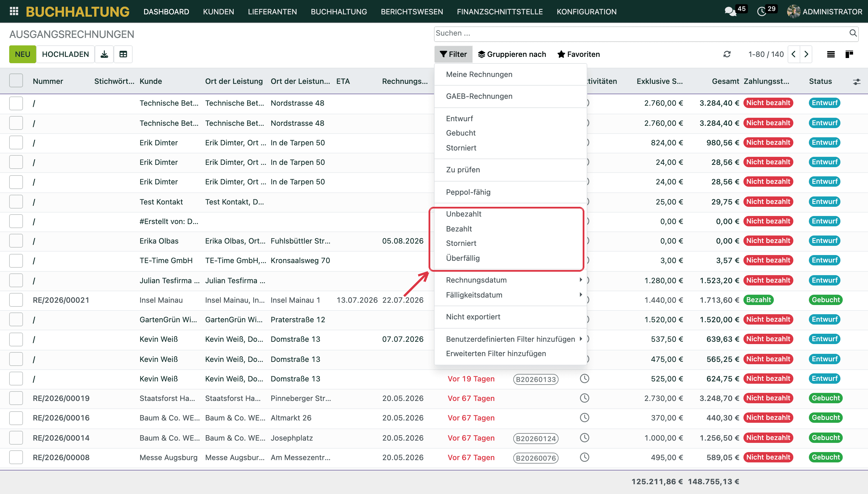Tick checkbox for RE/2026/00016 row
The image size is (868, 494).
(x=16, y=418)
